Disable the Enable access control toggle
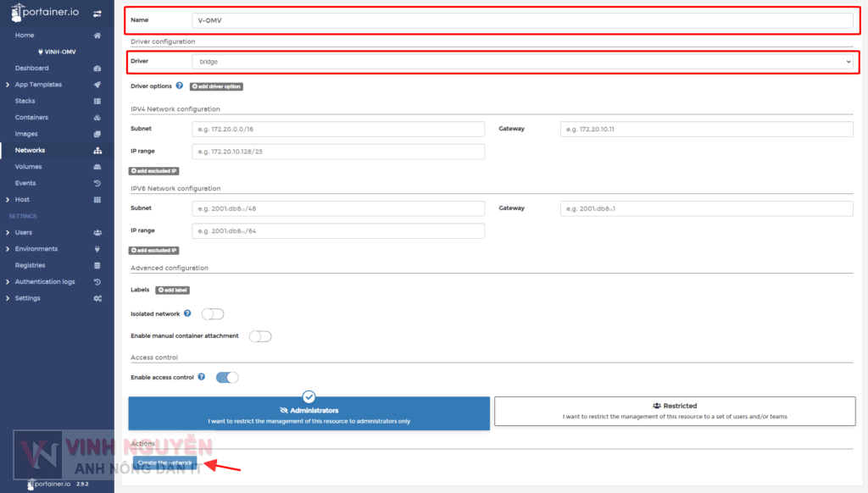The image size is (868, 493). click(x=227, y=377)
